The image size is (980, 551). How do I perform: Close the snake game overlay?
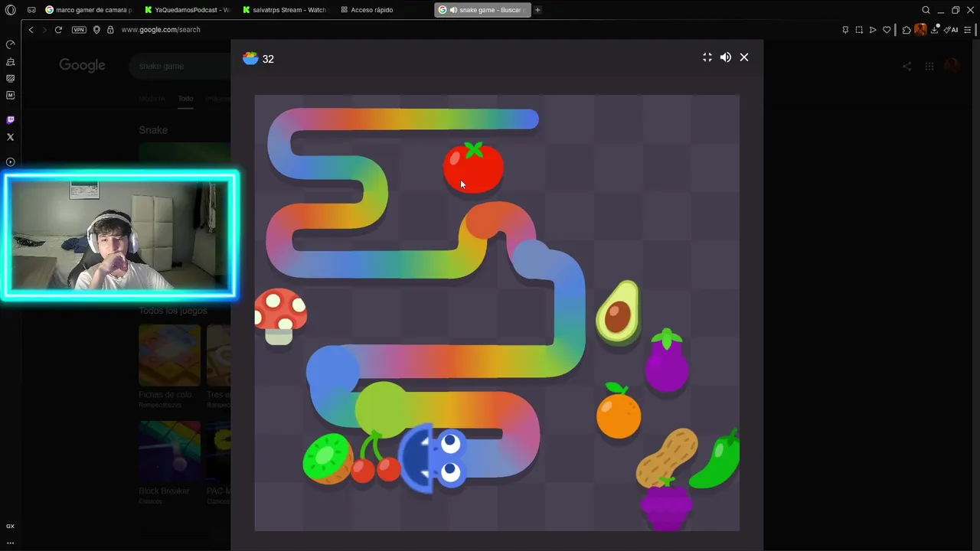point(744,57)
